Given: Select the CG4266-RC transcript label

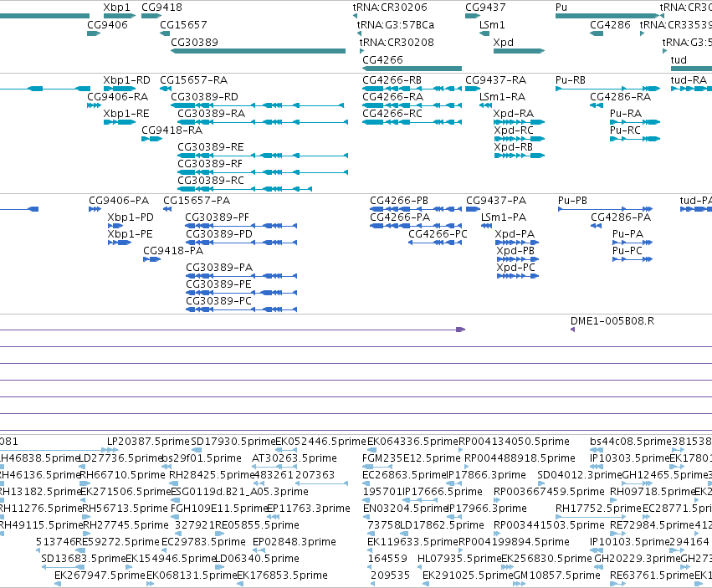Looking at the screenshot, I should [392, 114].
